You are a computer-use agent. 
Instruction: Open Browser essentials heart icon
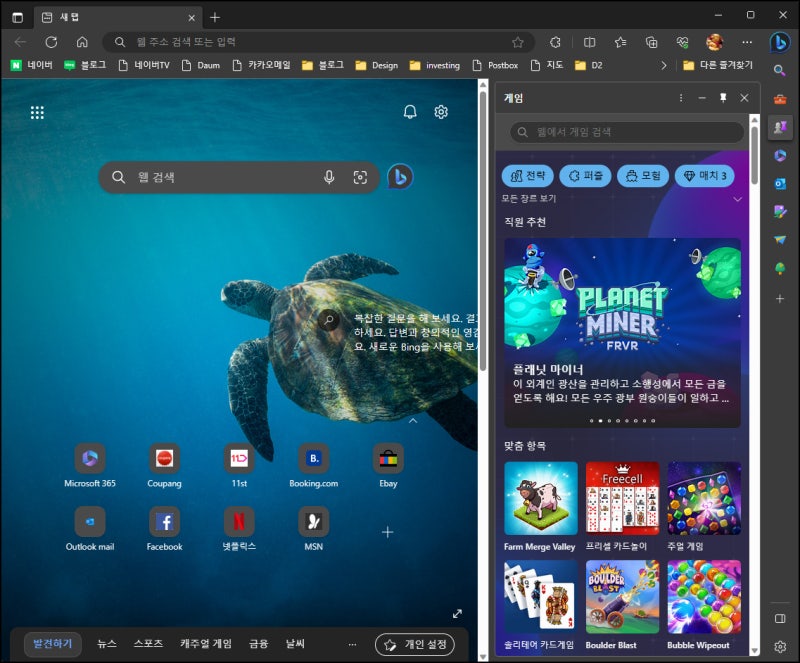pos(683,42)
